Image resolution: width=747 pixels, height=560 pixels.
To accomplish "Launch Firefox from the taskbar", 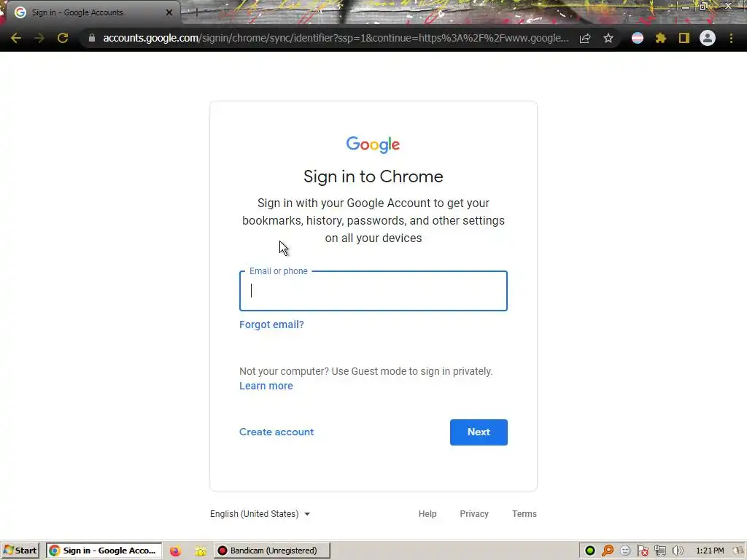I will click(x=175, y=551).
